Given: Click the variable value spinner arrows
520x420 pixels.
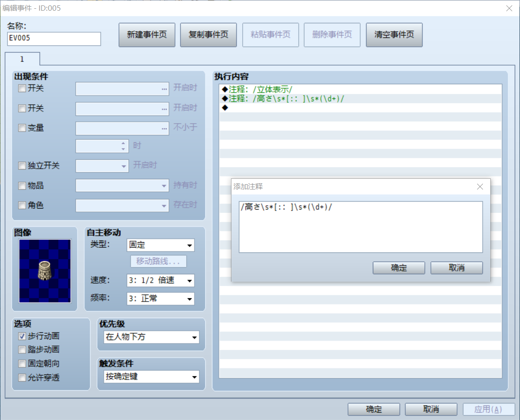Looking at the screenshot, I should (123, 146).
